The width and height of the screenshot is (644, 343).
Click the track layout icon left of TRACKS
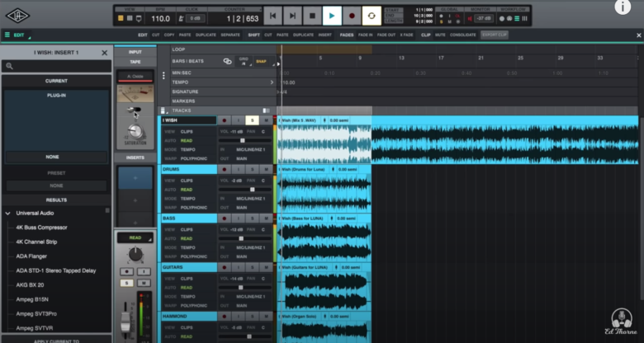click(163, 110)
